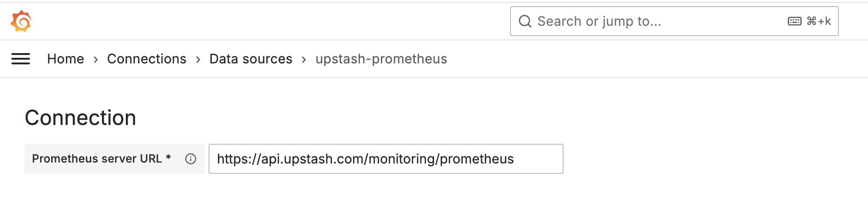The height and width of the screenshot is (218, 868).
Task: Click the required asterisk beside URL label
Action: click(x=168, y=157)
